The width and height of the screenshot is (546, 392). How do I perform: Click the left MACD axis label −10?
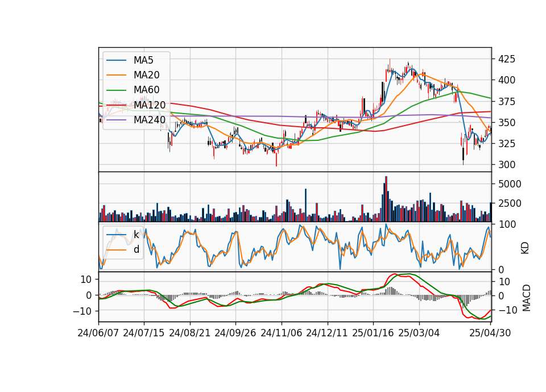[82, 311]
